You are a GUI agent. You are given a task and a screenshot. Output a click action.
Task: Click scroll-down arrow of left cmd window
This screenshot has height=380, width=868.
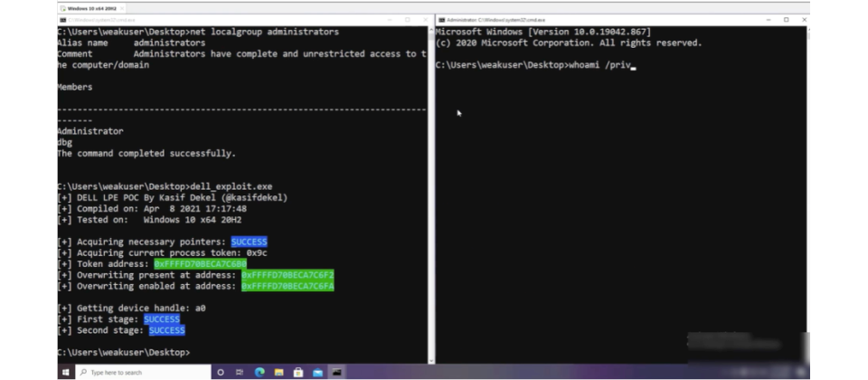tap(431, 361)
